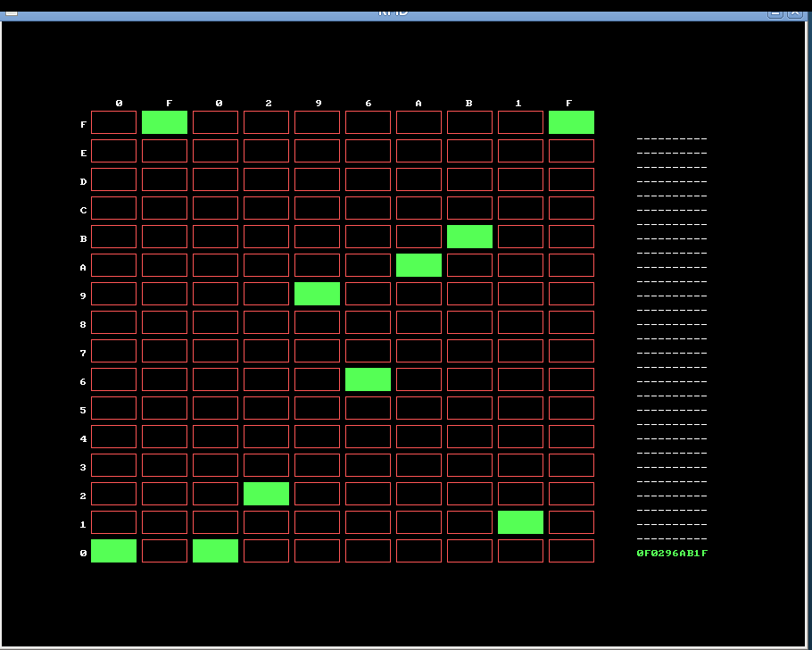Turn off the green cell in row B
Screen dimensions: 812x650
click(x=469, y=237)
